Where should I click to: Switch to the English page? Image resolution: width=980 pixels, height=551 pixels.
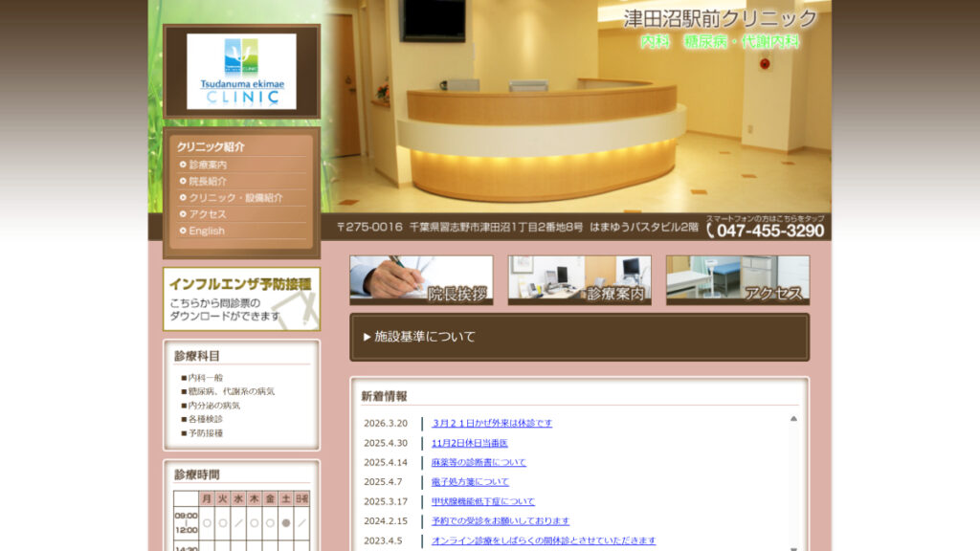tap(207, 231)
